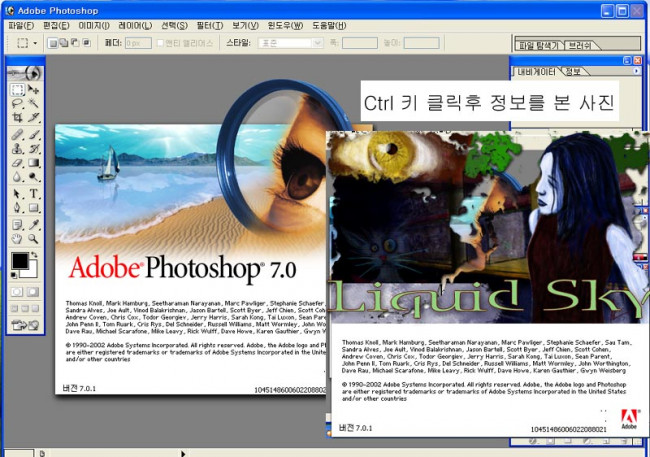
Task: Click the 페더 feather input field
Action: click(x=137, y=44)
